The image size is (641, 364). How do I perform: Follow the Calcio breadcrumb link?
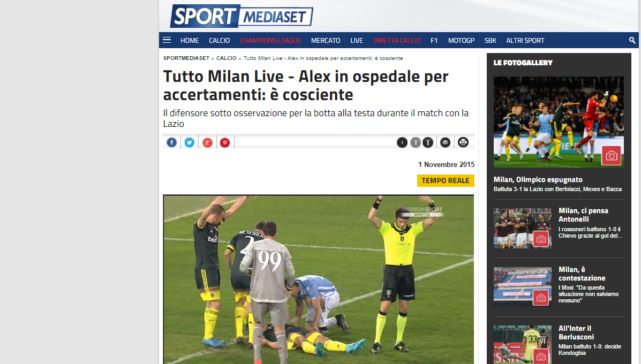[227, 58]
